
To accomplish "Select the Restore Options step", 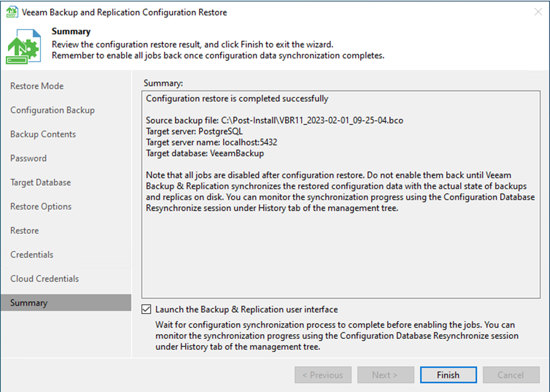I will pyautogui.click(x=40, y=206).
